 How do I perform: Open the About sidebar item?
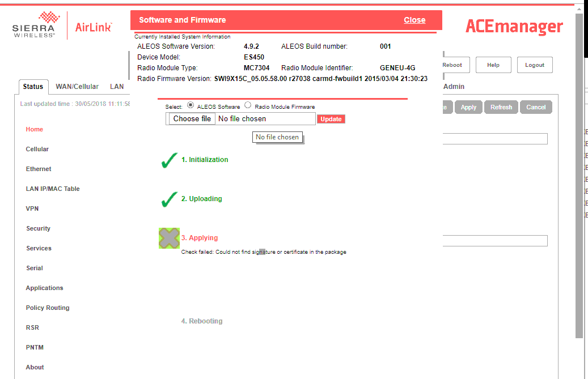point(35,368)
